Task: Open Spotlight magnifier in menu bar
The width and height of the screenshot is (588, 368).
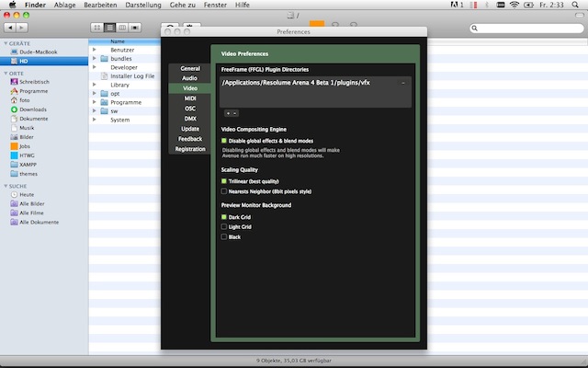Action: [575, 5]
